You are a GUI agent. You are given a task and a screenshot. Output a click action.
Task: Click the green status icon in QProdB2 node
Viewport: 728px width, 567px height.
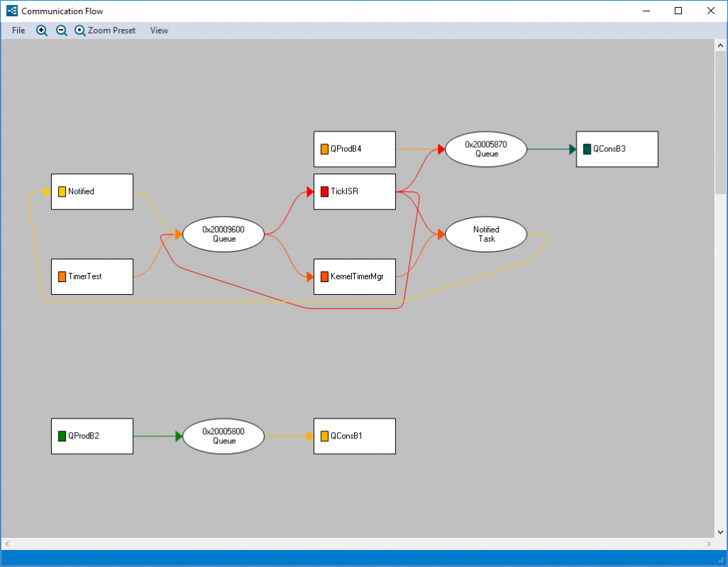point(60,436)
